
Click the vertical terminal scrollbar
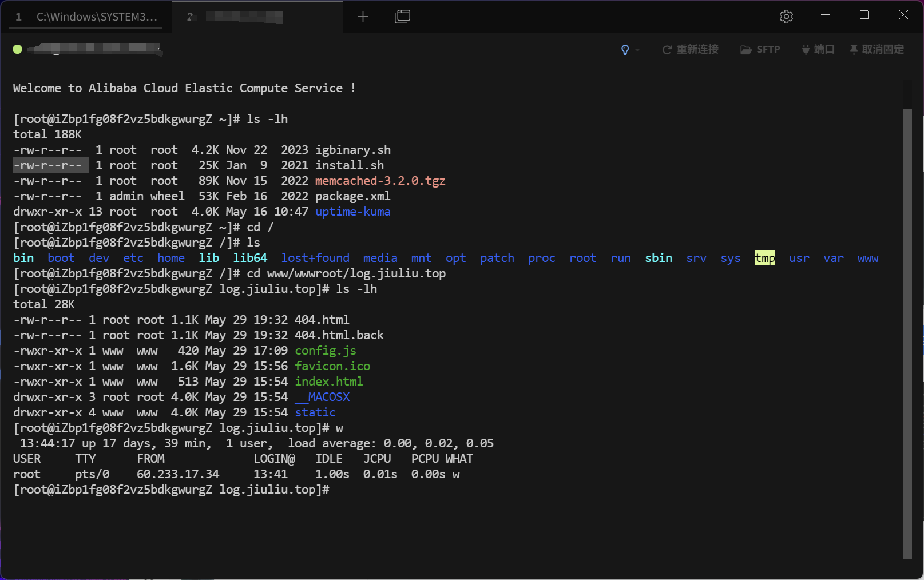pyautogui.click(x=907, y=333)
